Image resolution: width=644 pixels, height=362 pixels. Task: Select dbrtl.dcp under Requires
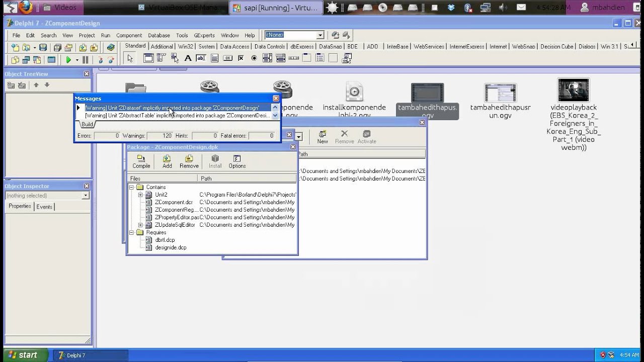[165, 240]
